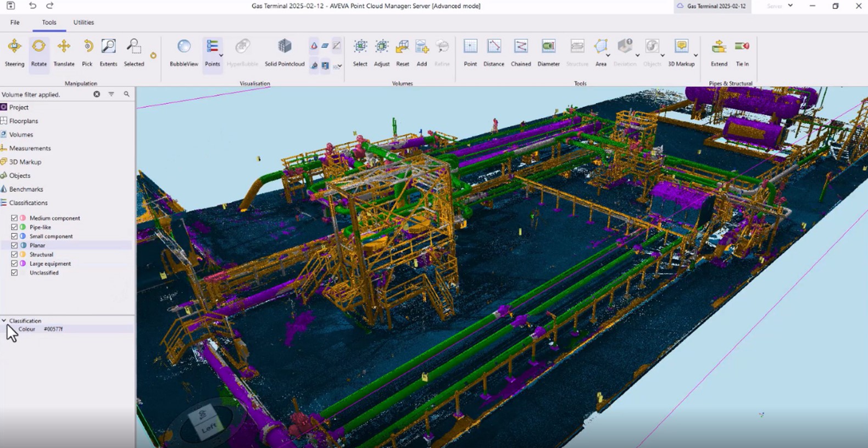868x448 pixels.
Task: Open the Floorplans tree node
Action: [x=24, y=121]
